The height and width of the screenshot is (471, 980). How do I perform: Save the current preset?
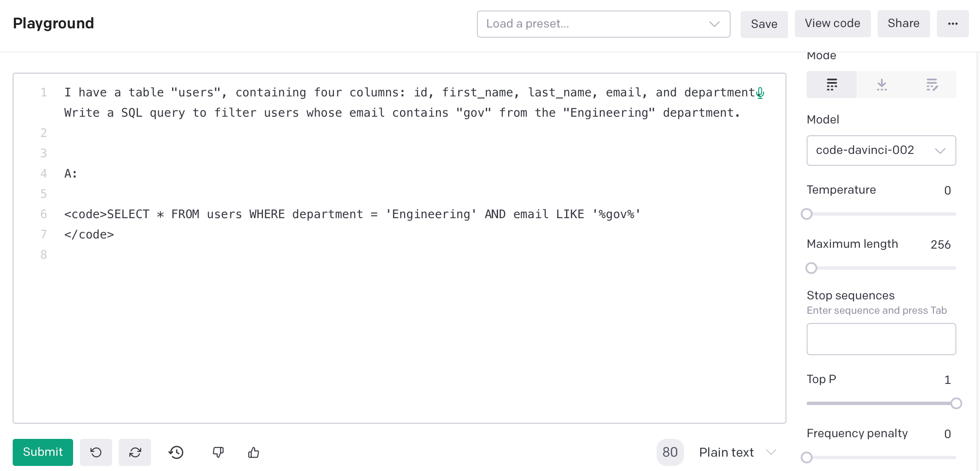tap(764, 23)
